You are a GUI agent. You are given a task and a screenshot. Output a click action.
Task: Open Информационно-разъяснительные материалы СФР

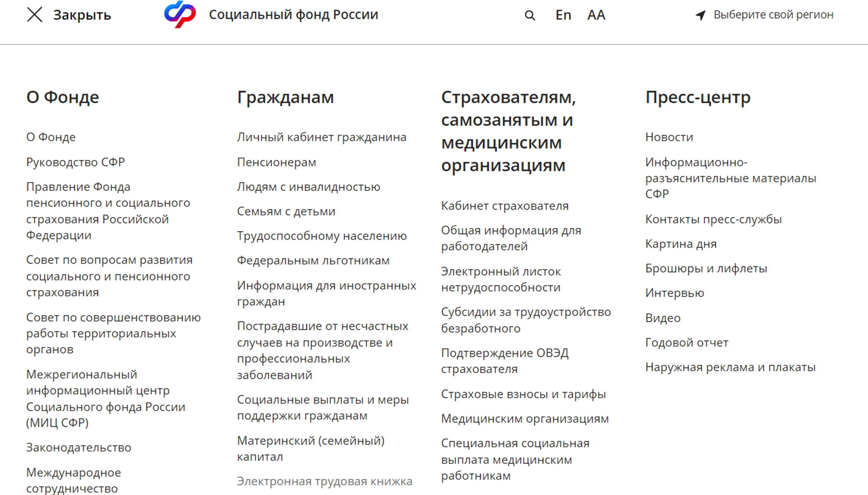coord(731,178)
